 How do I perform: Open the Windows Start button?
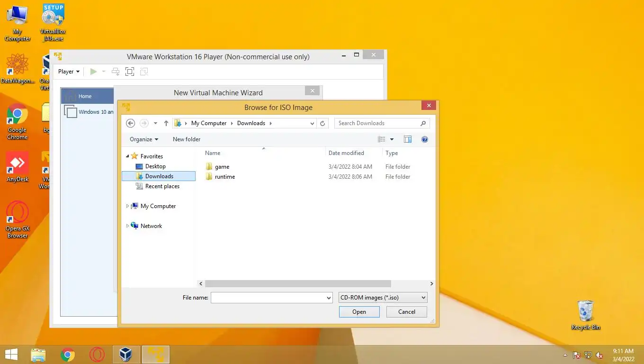coord(11,355)
